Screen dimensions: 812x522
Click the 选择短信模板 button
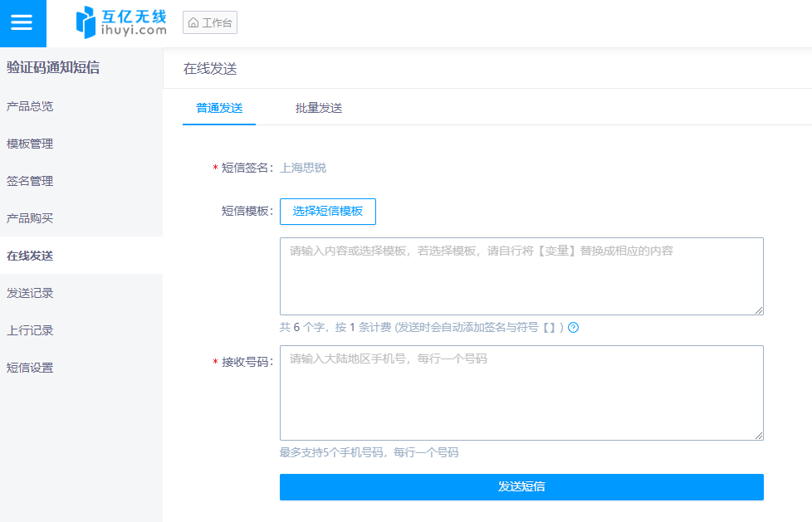click(x=327, y=212)
